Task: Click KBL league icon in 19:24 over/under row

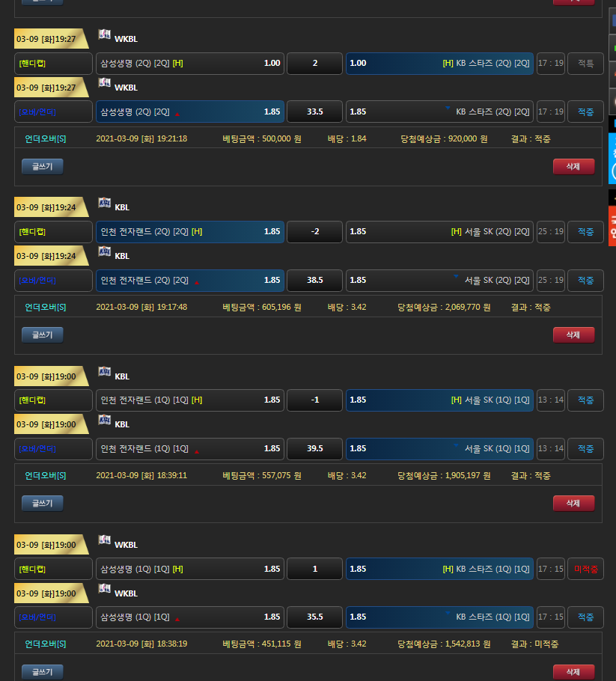Action: 104,252
